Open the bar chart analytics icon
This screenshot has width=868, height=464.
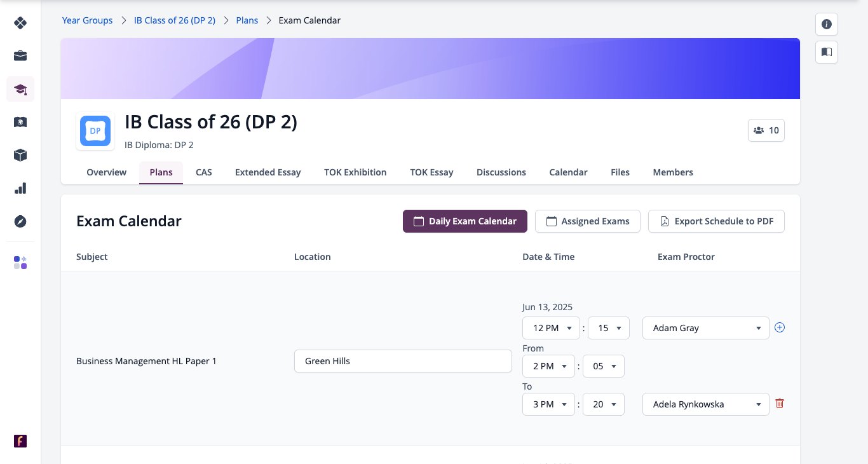click(20, 188)
